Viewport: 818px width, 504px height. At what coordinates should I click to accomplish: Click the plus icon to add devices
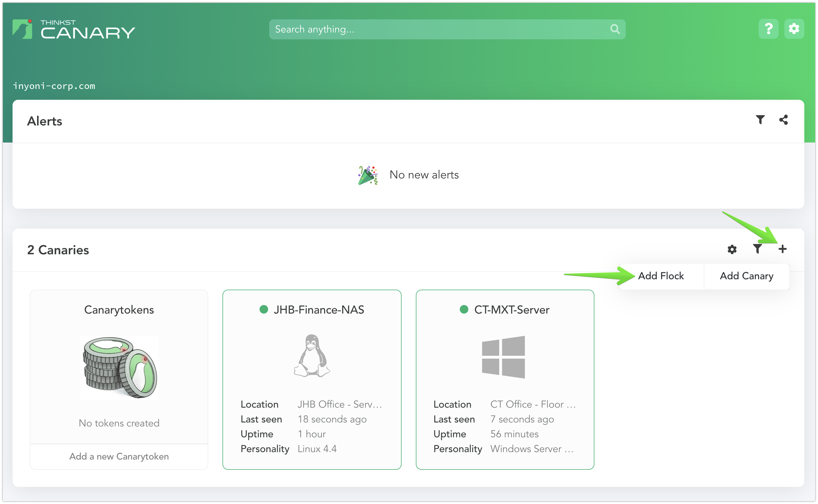coord(782,249)
